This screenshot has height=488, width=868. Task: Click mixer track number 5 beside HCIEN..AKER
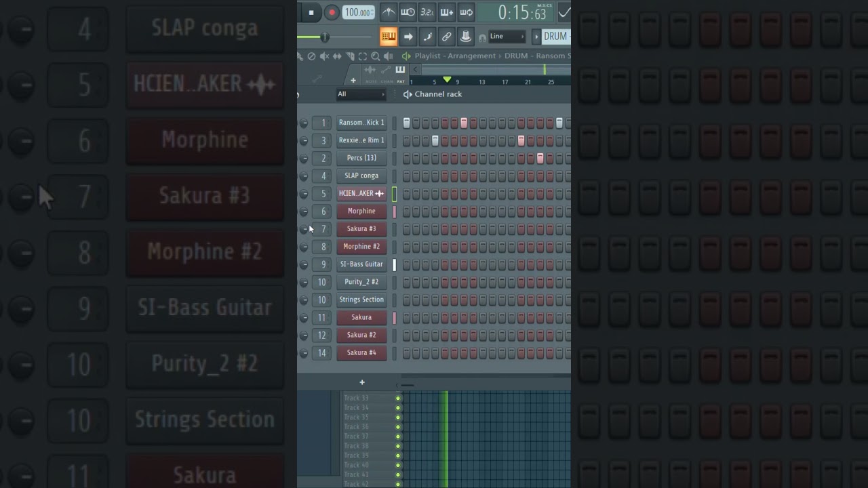323,194
